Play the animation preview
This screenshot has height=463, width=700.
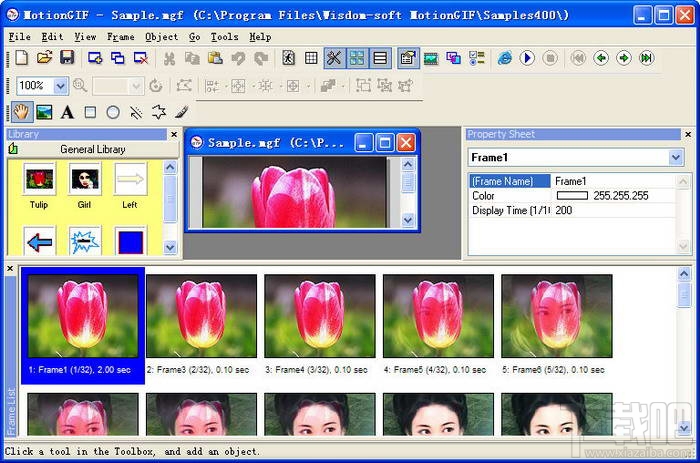coord(527,58)
